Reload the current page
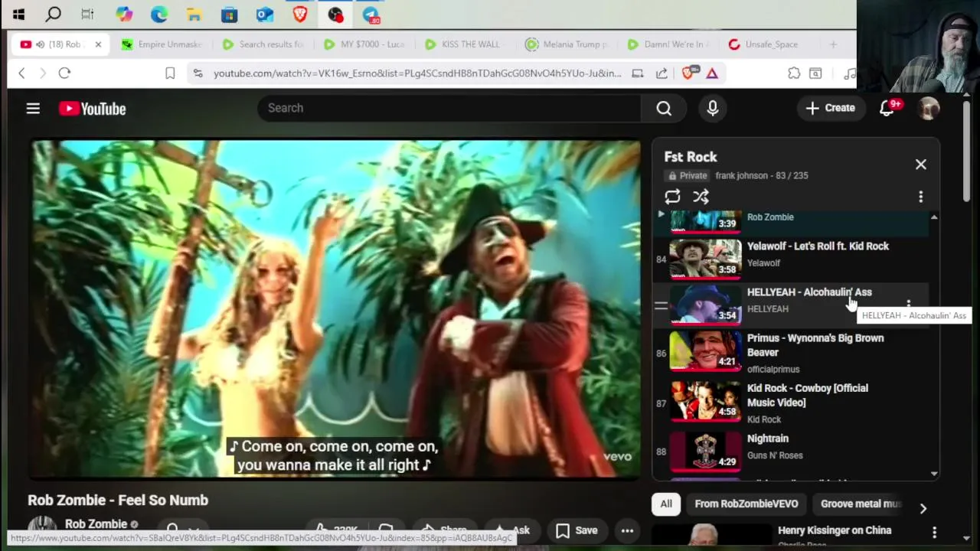This screenshot has height=551, width=980. click(64, 73)
